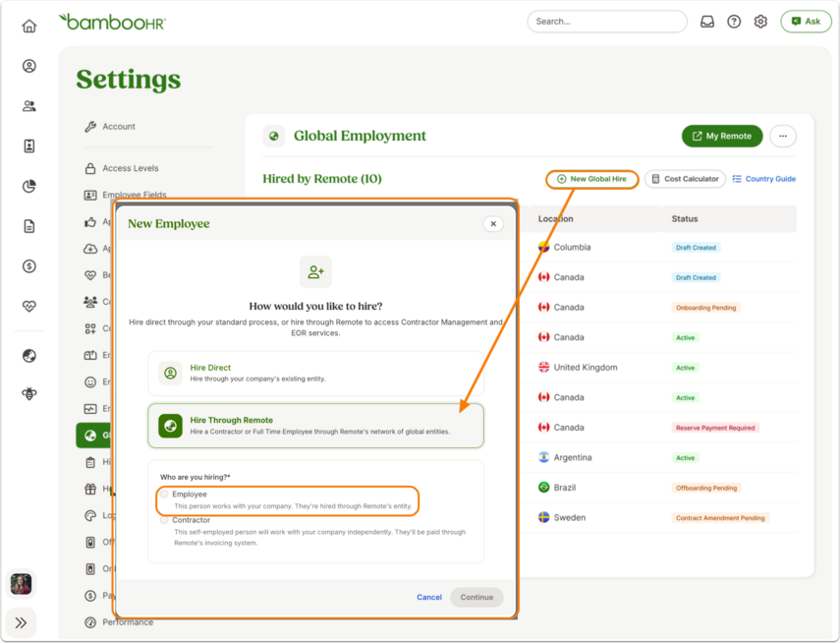The height and width of the screenshot is (643, 840).
Task: Open the Global Employment globe sidebar icon
Action: (x=28, y=356)
